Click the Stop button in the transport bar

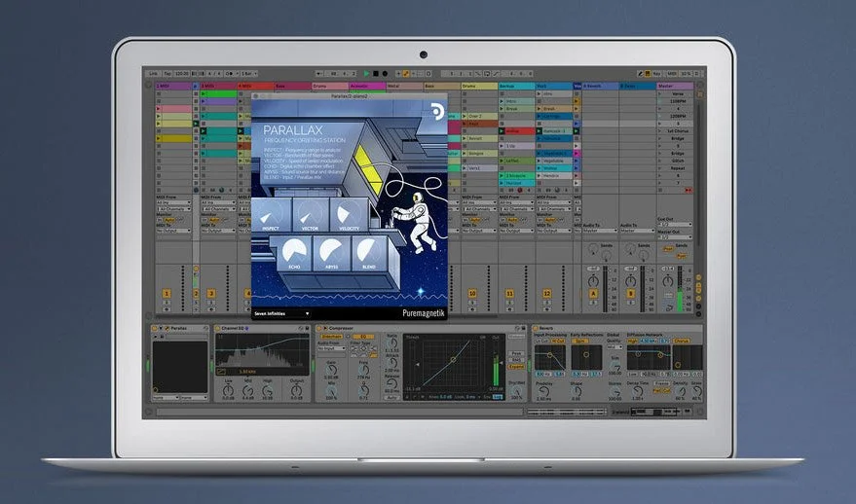[x=376, y=74]
